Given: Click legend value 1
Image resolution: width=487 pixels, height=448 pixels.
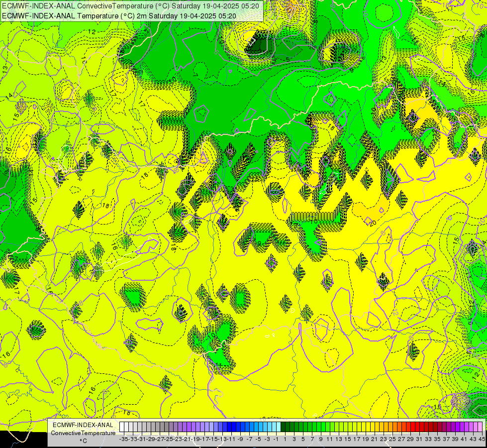Looking at the screenshot, I should pyautogui.click(x=285, y=440).
